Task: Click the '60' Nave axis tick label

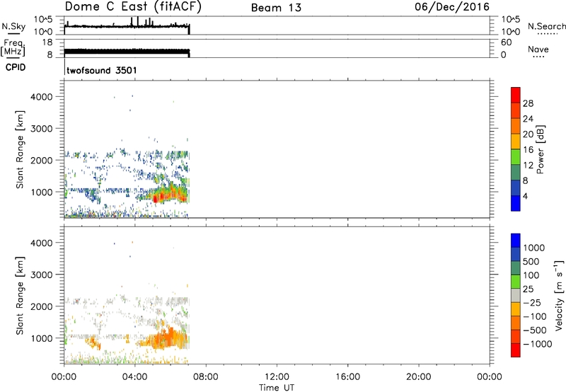Action: pyautogui.click(x=506, y=42)
